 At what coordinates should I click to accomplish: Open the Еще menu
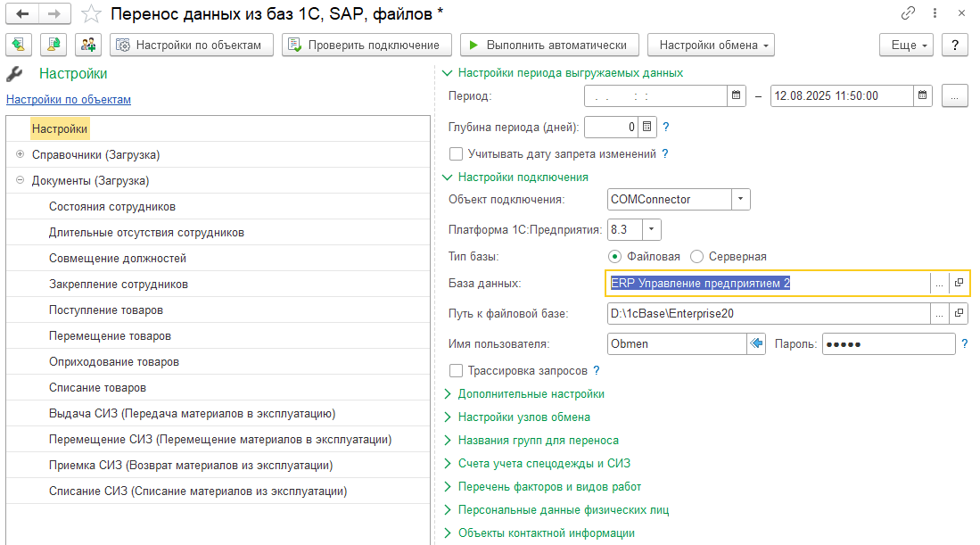tap(905, 45)
